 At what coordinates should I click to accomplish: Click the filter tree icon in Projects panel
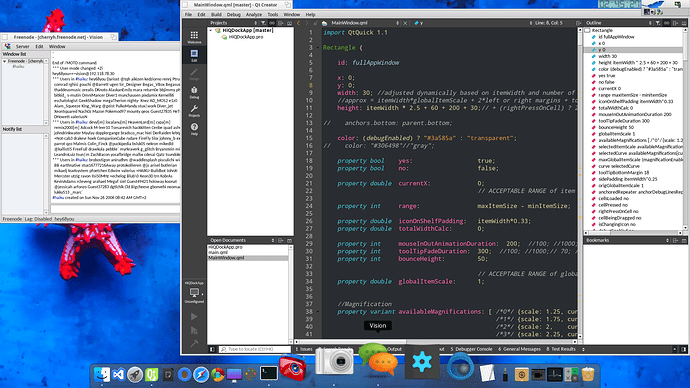point(263,23)
